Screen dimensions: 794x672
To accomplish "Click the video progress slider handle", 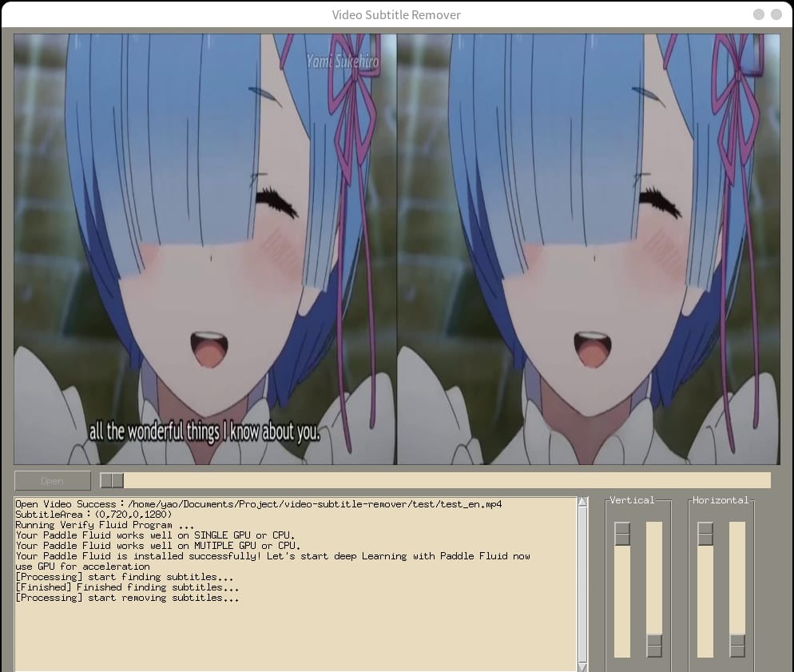I will (x=112, y=480).
